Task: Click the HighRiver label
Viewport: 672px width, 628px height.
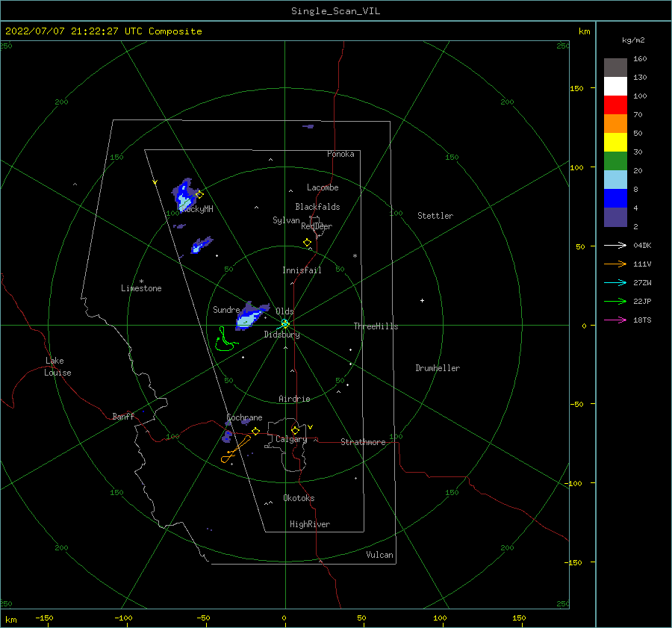Action: pos(310,524)
